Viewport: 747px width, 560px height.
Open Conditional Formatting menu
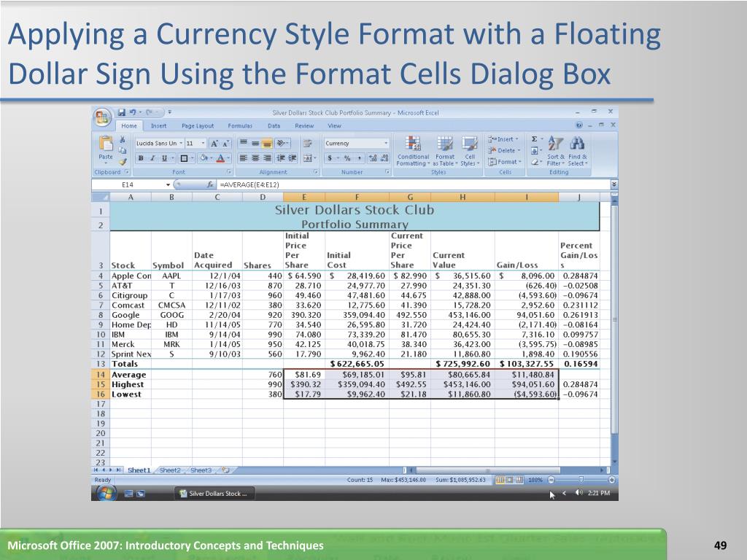tap(413, 150)
